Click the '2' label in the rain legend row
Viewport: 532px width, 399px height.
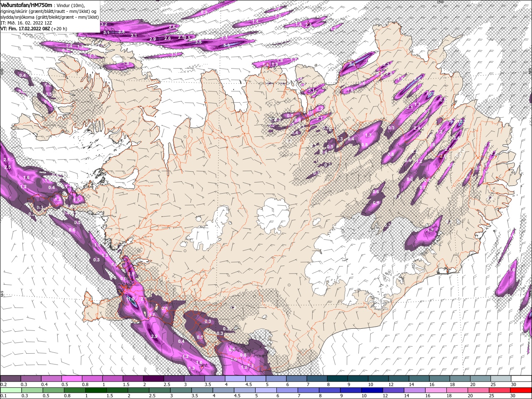click(x=129, y=396)
